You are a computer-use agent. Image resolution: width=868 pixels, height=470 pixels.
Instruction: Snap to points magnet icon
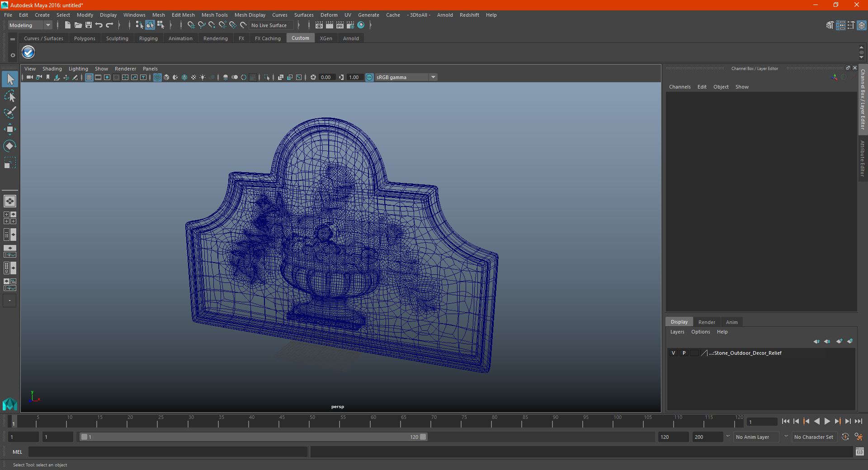(212, 25)
